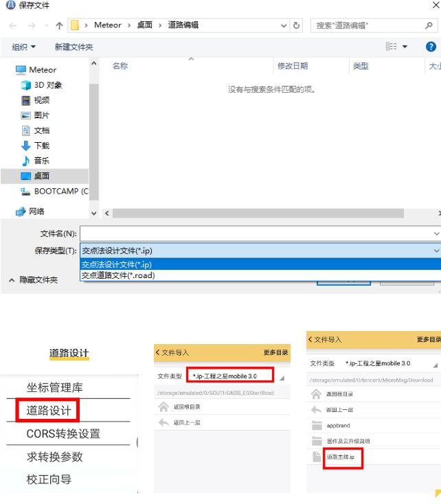Select 坐标管理库 menu entry
This screenshot has width=441, height=504.
tap(55, 388)
